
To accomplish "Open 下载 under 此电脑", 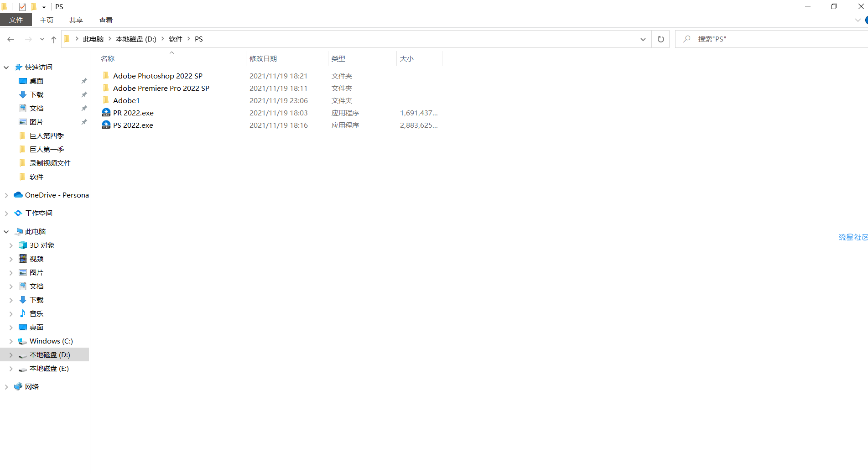I will (36, 300).
